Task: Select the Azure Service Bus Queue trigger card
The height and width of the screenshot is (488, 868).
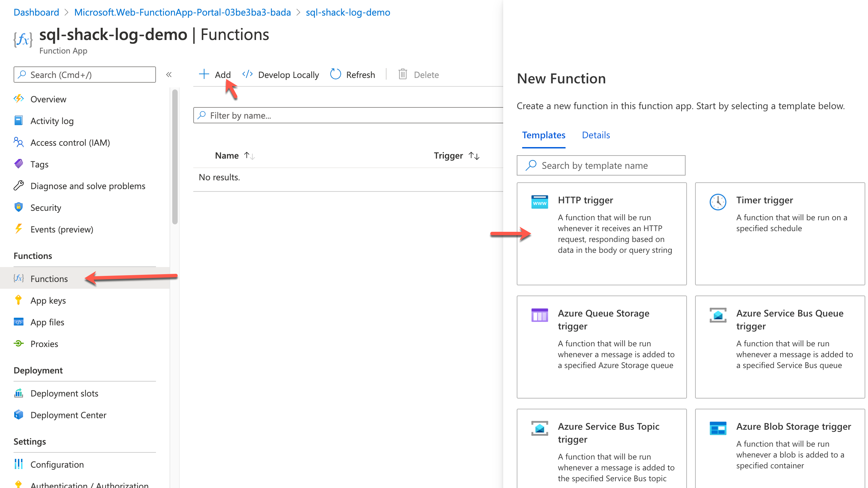Action: pyautogui.click(x=780, y=346)
